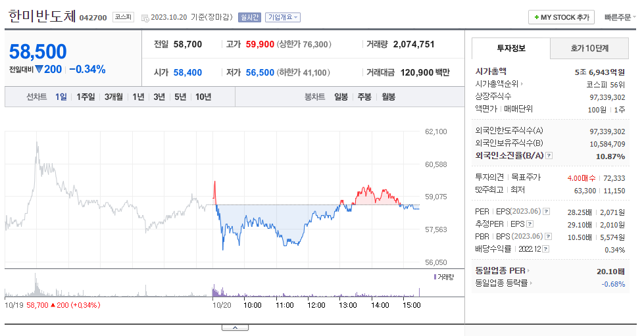Select 10년 line chart range
The width and height of the screenshot is (644, 336).
pos(203,97)
